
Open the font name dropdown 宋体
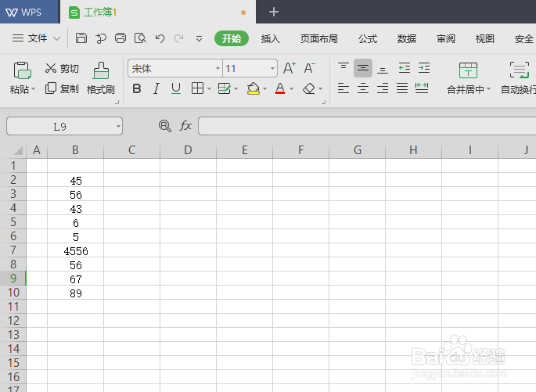point(218,68)
